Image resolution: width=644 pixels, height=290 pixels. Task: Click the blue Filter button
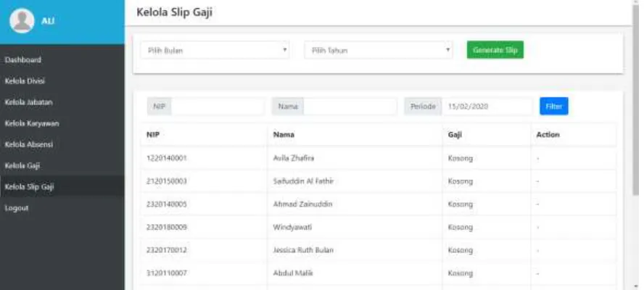tap(553, 107)
